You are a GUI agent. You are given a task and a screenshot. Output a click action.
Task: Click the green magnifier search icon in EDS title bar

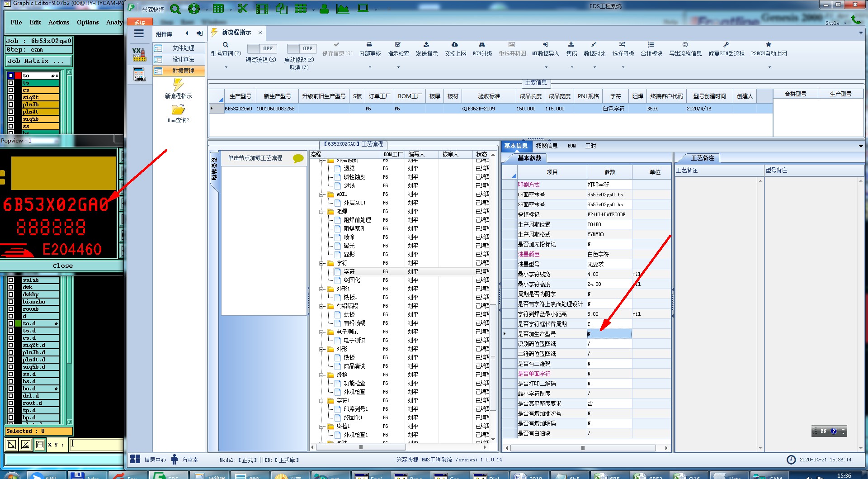coord(175,9)
